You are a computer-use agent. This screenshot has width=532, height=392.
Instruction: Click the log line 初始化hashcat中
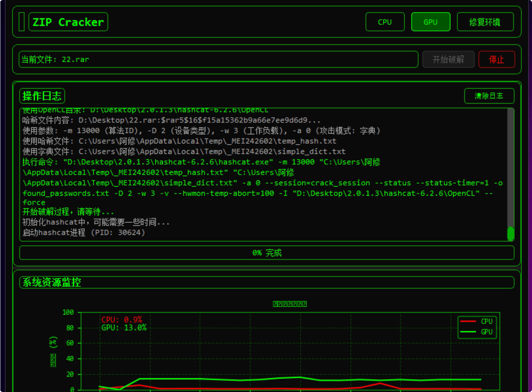point(96,222)
